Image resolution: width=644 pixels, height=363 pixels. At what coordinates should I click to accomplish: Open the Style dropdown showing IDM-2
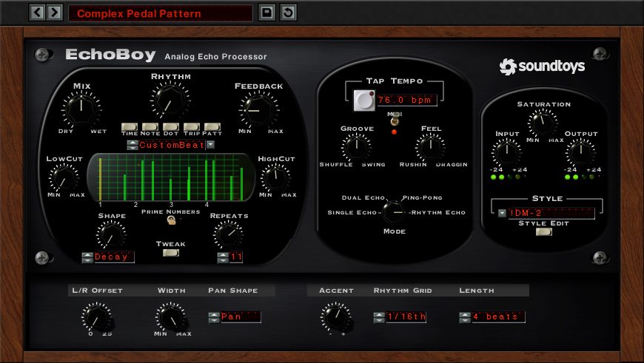click(x=503, y=213)
